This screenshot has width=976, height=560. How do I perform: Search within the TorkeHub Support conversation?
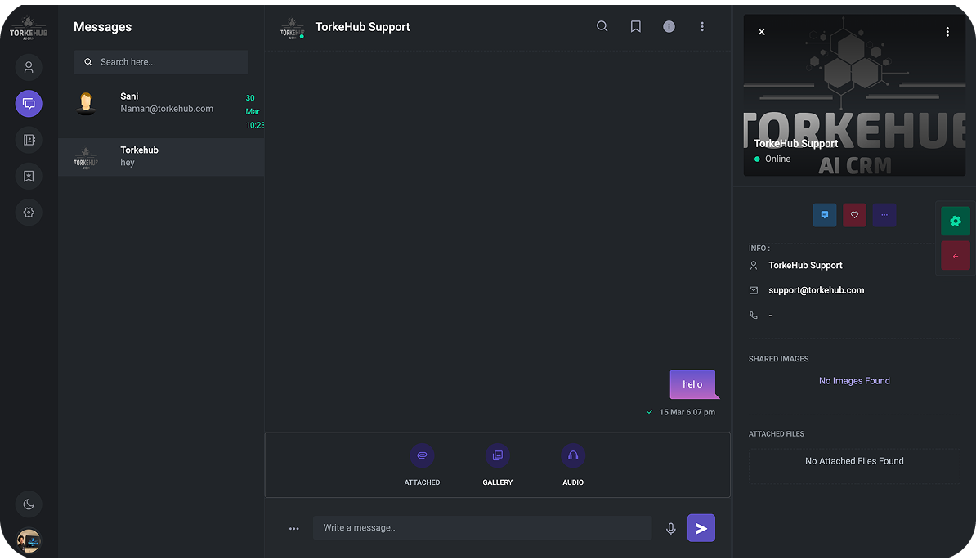[602, 27]
